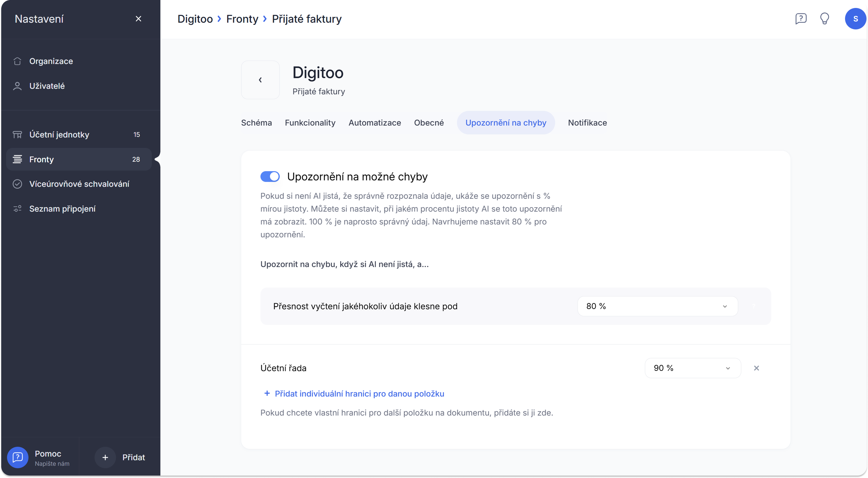The width and height of the screenshot is (868, 478).
Task: Toggle Upozornění na možné chyby switch
Action: [x=270, y=177]
